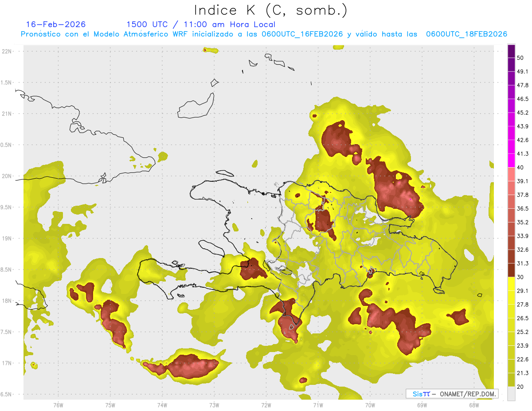Click the olive swatch just above 20
Screen dimensions: 532x411
point(512,380)
